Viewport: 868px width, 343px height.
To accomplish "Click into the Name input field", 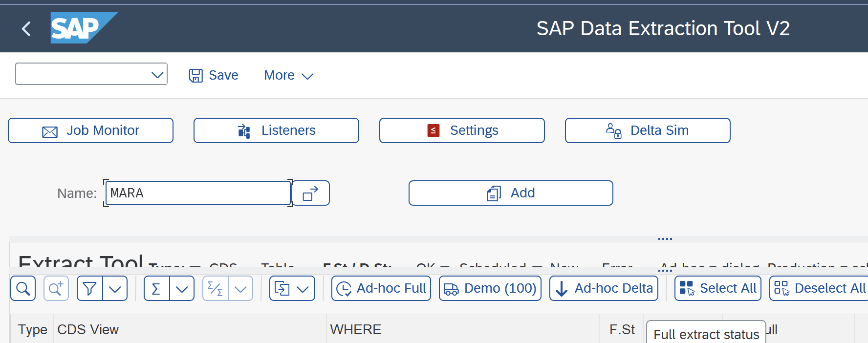I will pyautogui.click(x=198, y=193).
